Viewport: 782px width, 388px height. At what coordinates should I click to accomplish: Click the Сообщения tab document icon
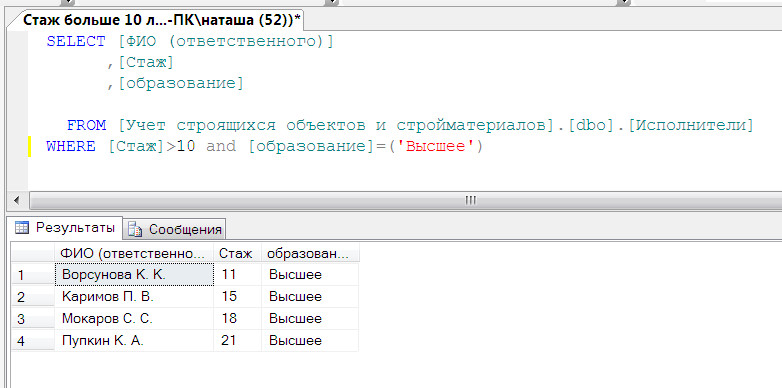coord(135,229)
